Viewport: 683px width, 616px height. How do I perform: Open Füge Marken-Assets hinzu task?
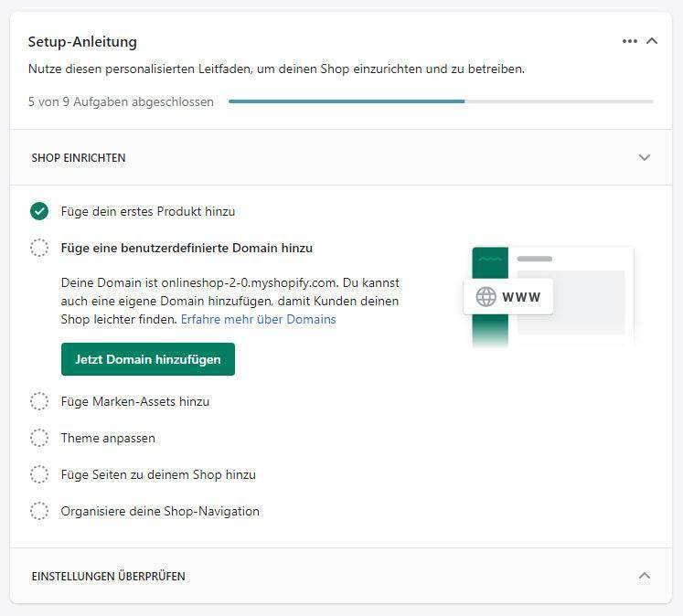coord(135,401)
